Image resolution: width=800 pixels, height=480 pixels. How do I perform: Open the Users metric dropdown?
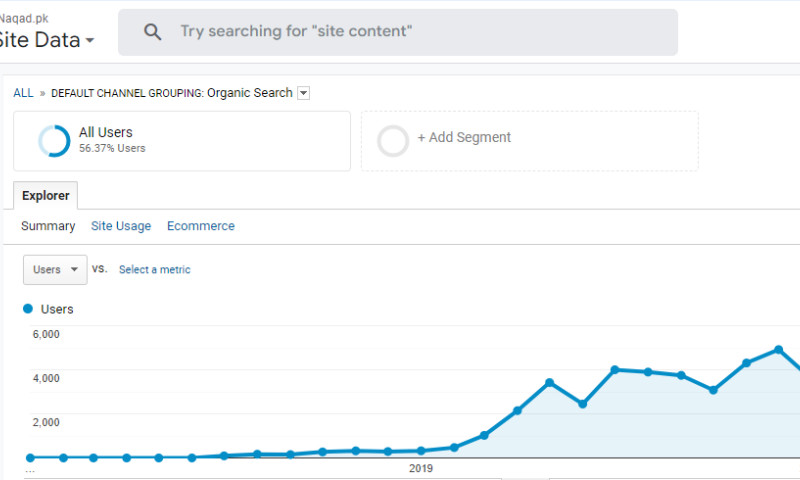(55, 269)
